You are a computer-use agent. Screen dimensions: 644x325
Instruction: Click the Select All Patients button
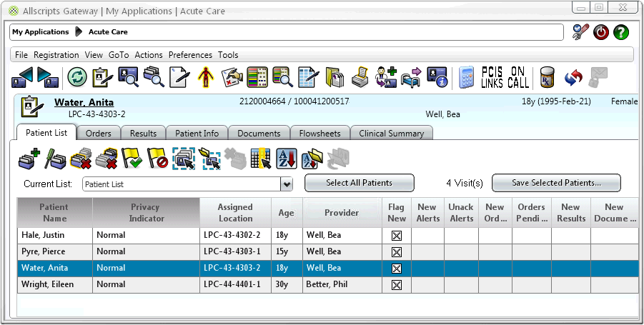[x=359, y=183]
